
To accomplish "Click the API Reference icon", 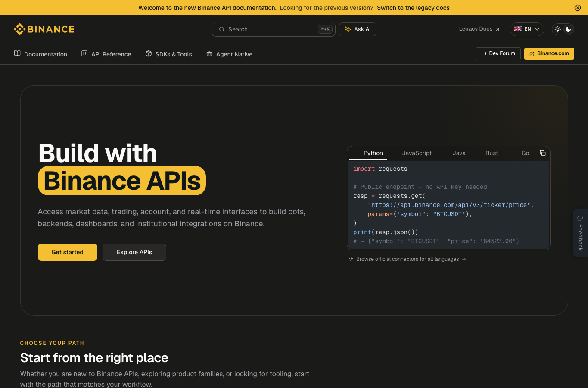I will (84, 53).
